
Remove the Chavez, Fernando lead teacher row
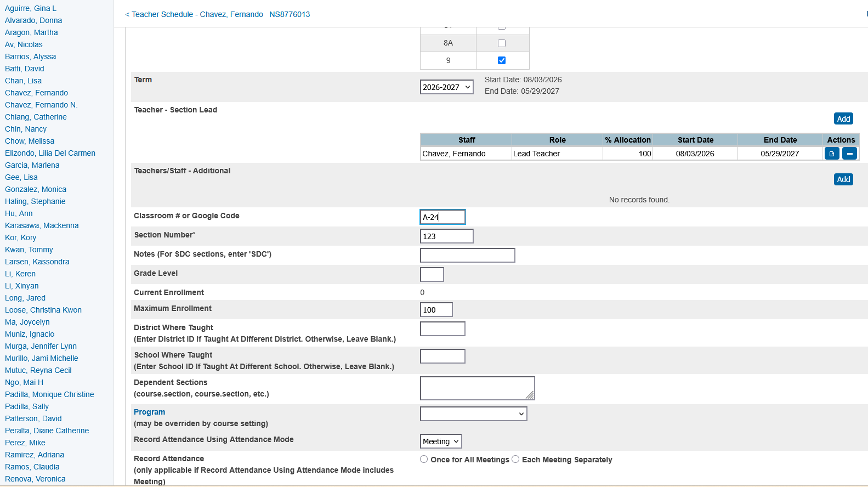click(x=849, y=154)
